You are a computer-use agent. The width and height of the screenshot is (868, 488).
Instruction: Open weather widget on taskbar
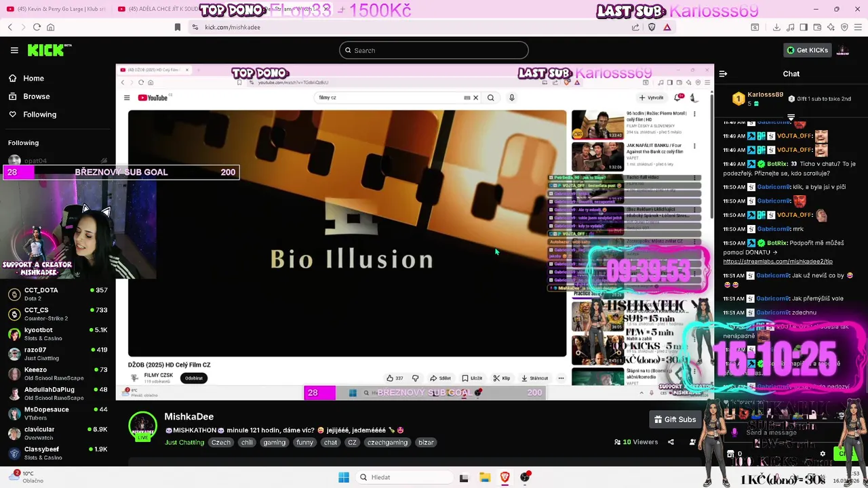pyautogui.click(x=26, y=476)
